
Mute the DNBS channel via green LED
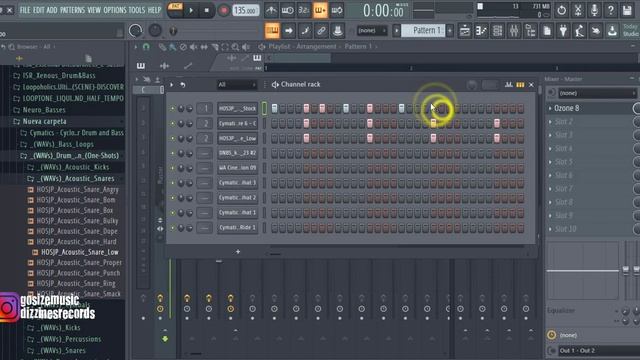172,153
